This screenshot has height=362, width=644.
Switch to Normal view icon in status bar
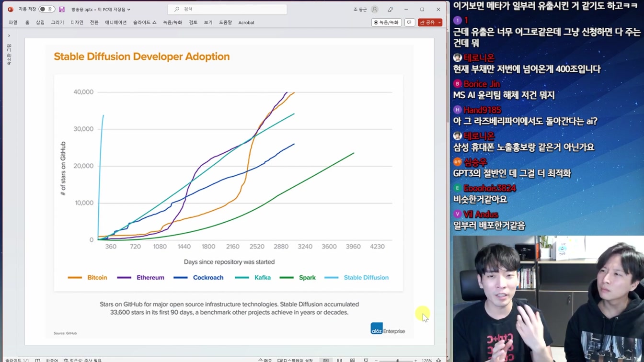click(326, 360)
